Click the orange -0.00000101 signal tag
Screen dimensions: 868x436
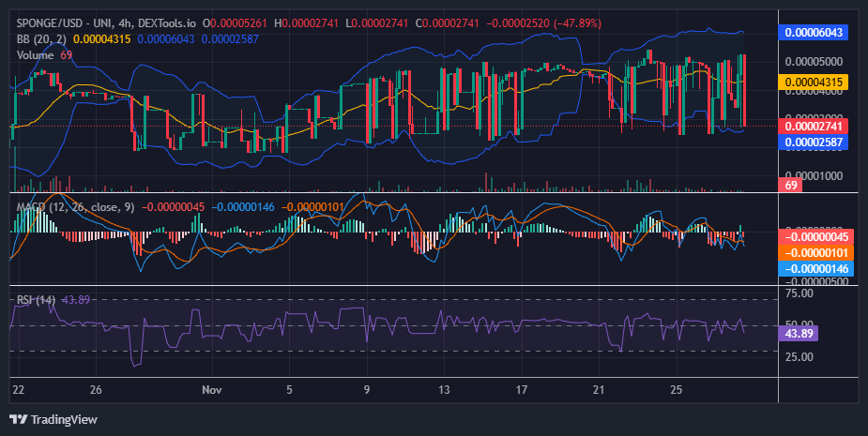(816, 253)
